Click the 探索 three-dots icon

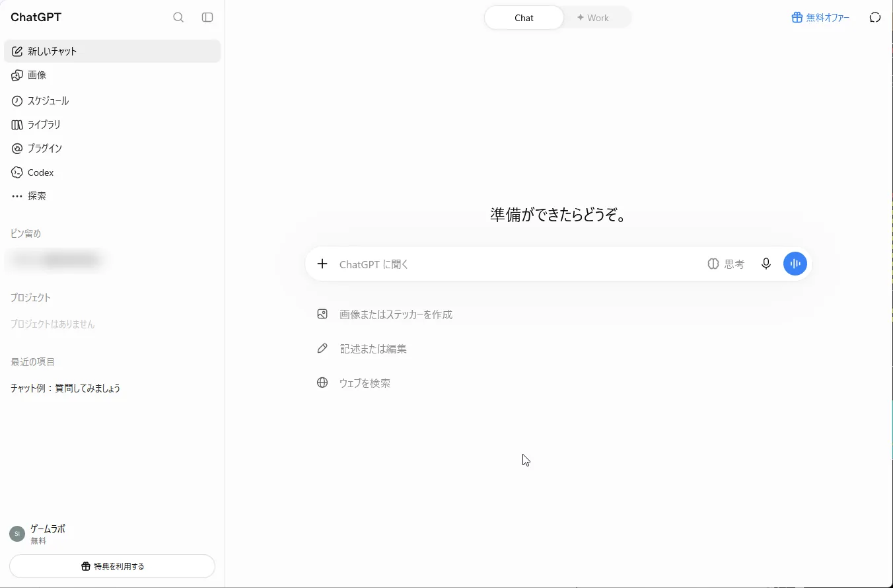[17, 196]
